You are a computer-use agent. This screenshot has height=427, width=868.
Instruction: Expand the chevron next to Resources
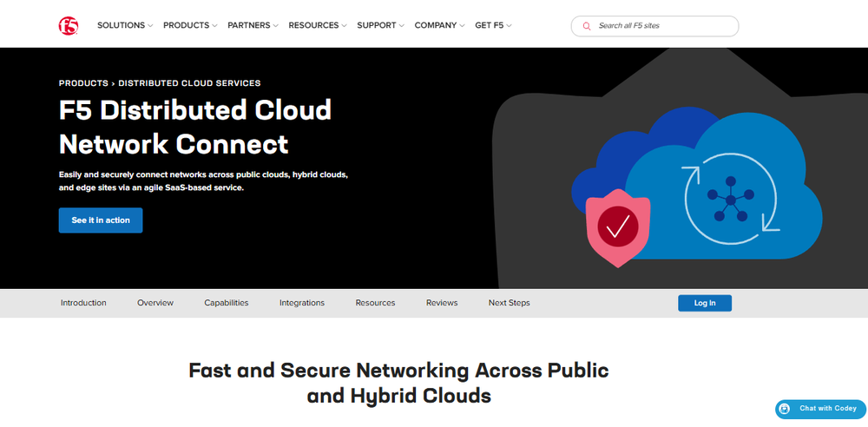click(x=344, y=25)
